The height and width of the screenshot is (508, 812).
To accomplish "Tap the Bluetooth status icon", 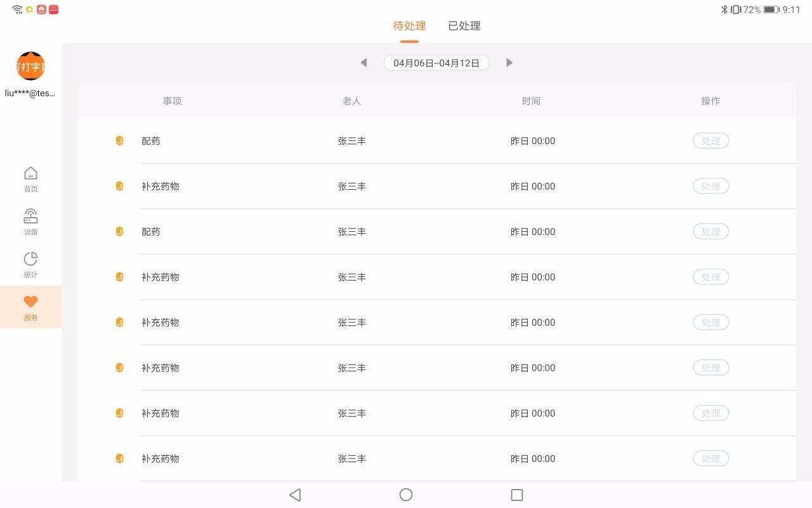I will click(724, 10).
